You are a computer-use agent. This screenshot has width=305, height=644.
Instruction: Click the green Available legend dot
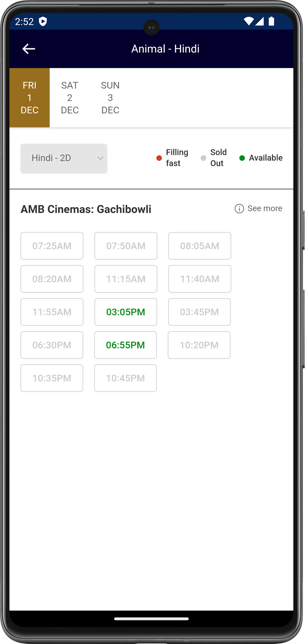tap(242, 158)
